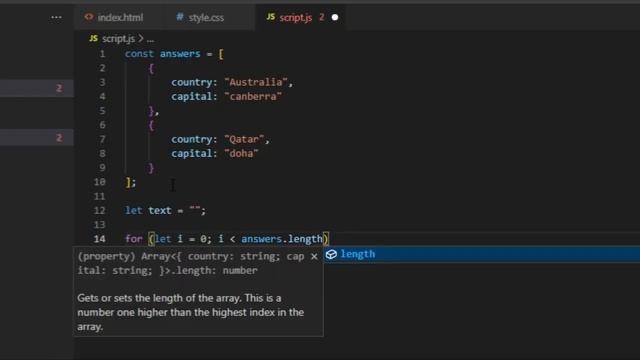Click the error count 2 on script.js tab
Viewport: 640px width, 360px height.
(x=322, y=17)
